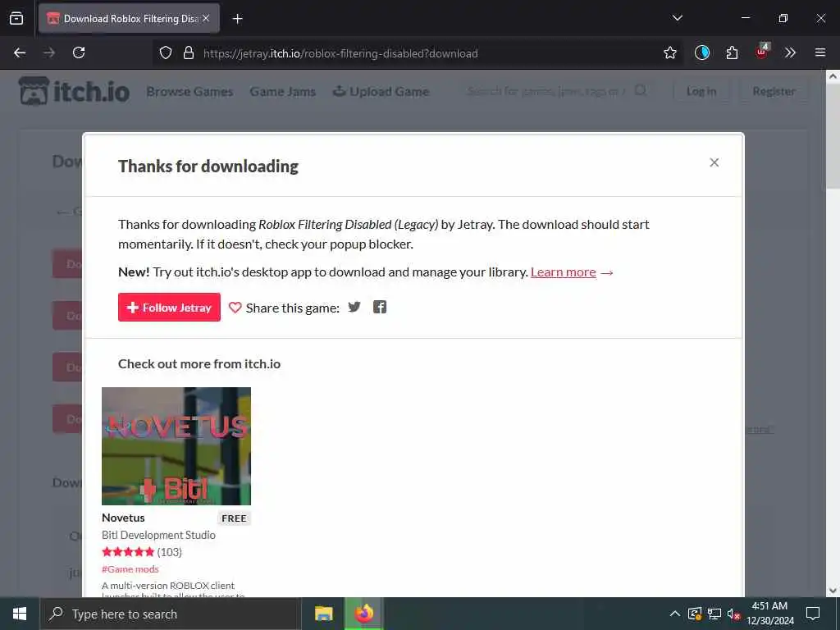Viewport: 840px width, 630px height.
Task: Follow Jetray with the red button
Action: pyautogui.click(x=169, y=307)
